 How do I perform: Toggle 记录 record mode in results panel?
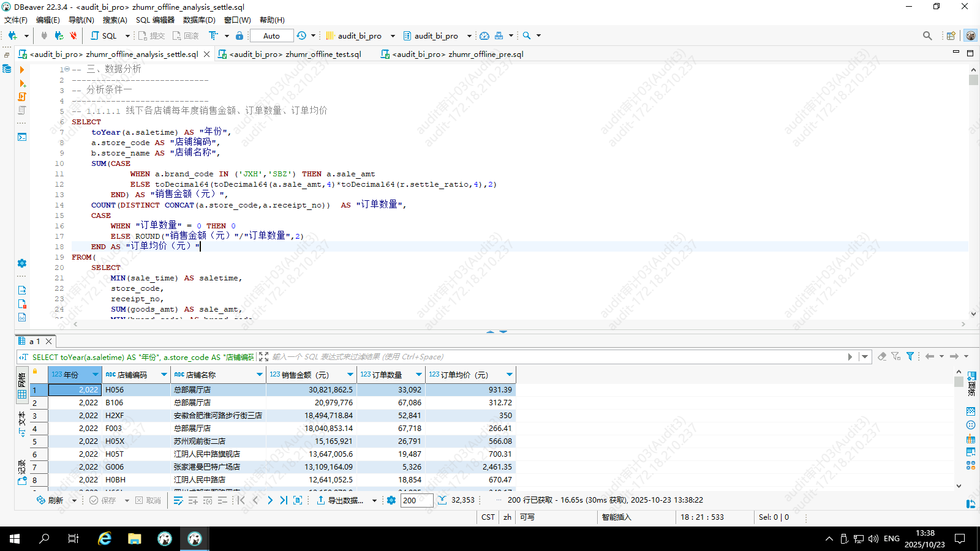[22, 471]
